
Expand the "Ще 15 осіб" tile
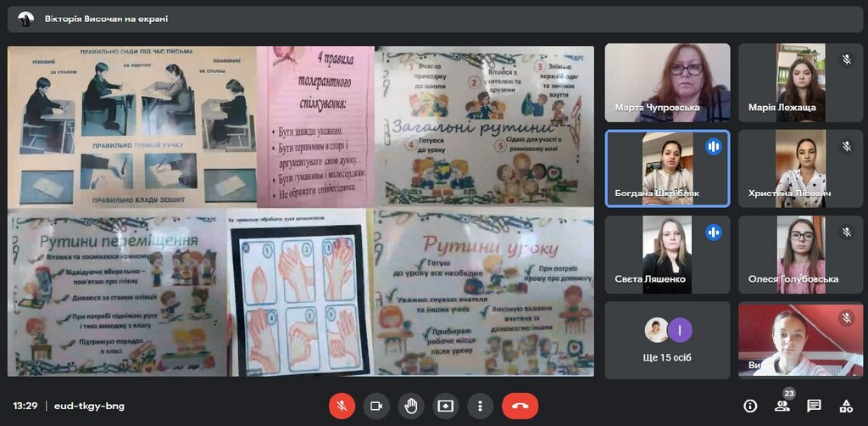tap(668, 340)
